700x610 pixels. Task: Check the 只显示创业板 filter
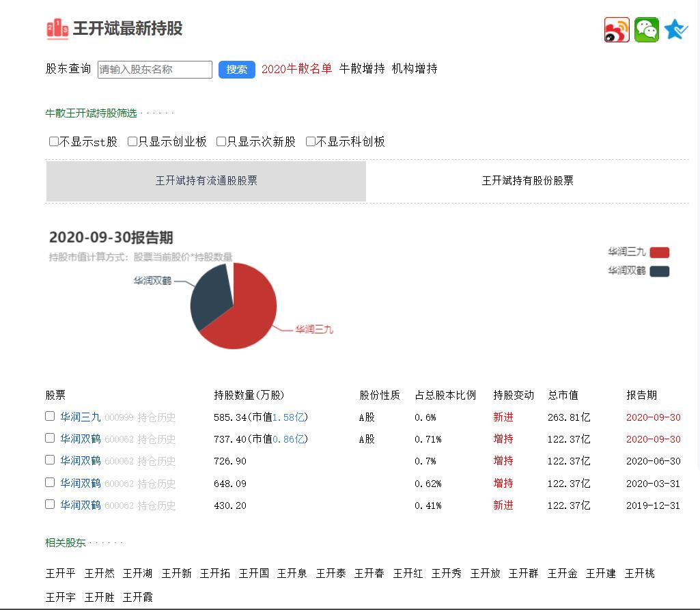click(x=132, y=141)
